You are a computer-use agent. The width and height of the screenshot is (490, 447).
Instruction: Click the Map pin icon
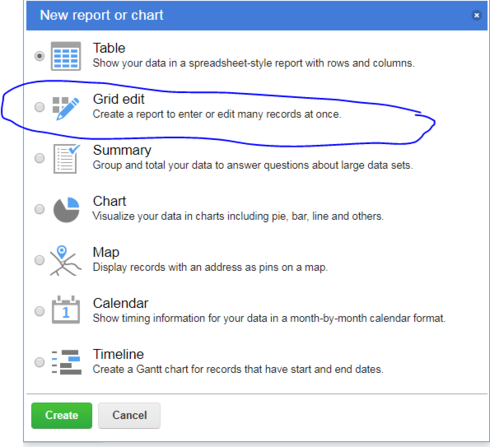[65, 261]
